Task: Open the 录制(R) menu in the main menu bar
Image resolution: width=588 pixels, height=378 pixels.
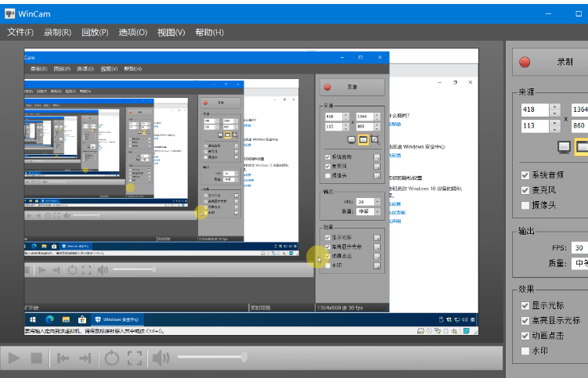Action: pos(57,32)
